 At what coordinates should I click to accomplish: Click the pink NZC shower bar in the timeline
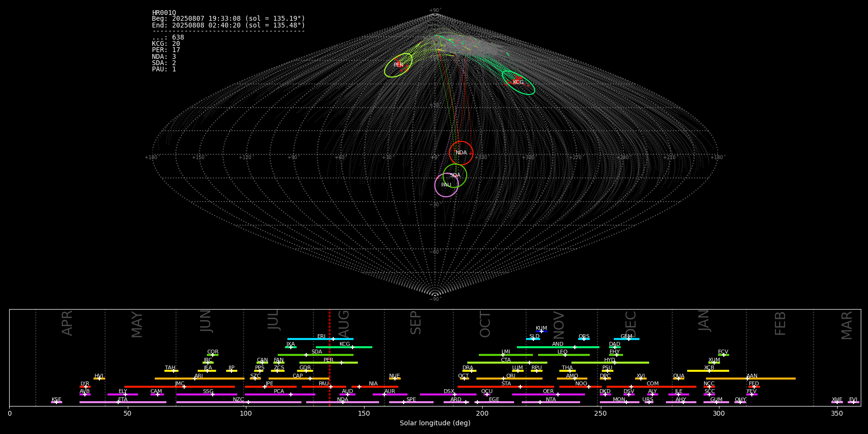239,402
